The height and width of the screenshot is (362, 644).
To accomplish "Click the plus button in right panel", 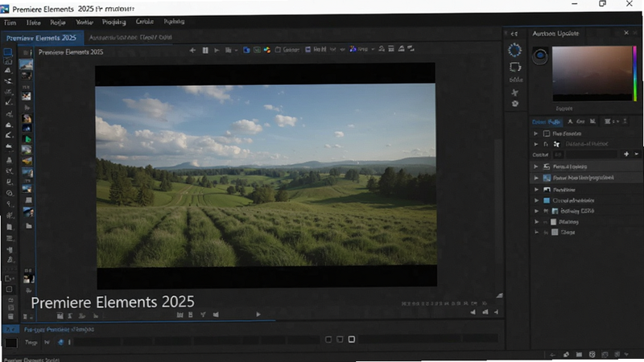I will pos(626,154).
